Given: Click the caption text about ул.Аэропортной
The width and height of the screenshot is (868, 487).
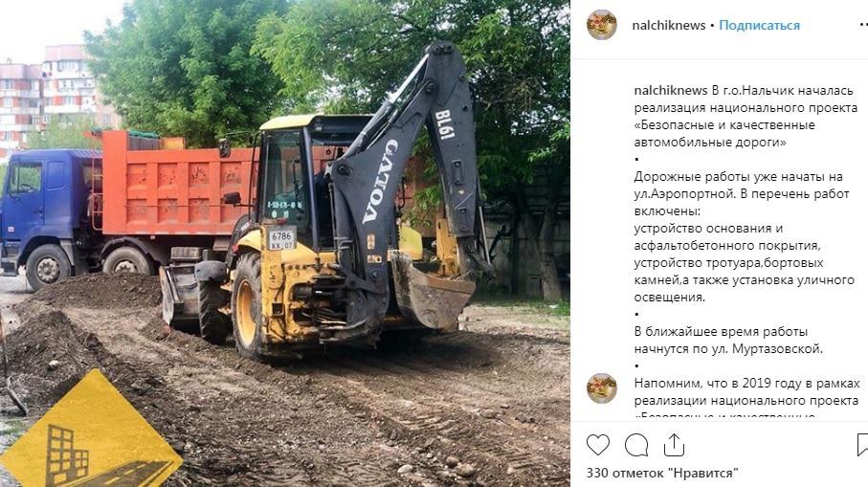Looking at the screenshot, I should click(742, 186).
